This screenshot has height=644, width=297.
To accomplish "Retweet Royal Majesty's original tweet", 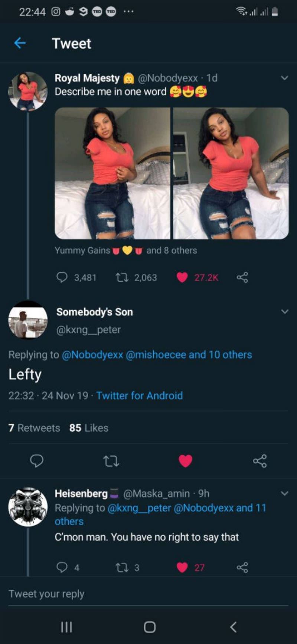I will coord(121,277).
